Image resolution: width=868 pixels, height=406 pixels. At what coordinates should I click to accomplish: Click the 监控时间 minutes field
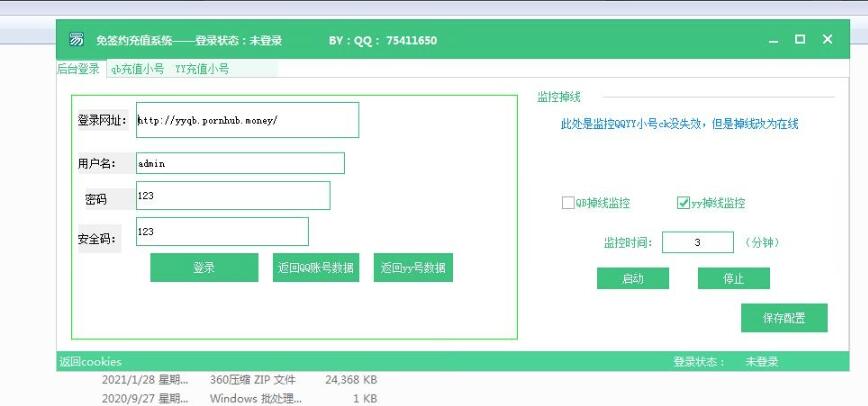(x=697, y=243)
